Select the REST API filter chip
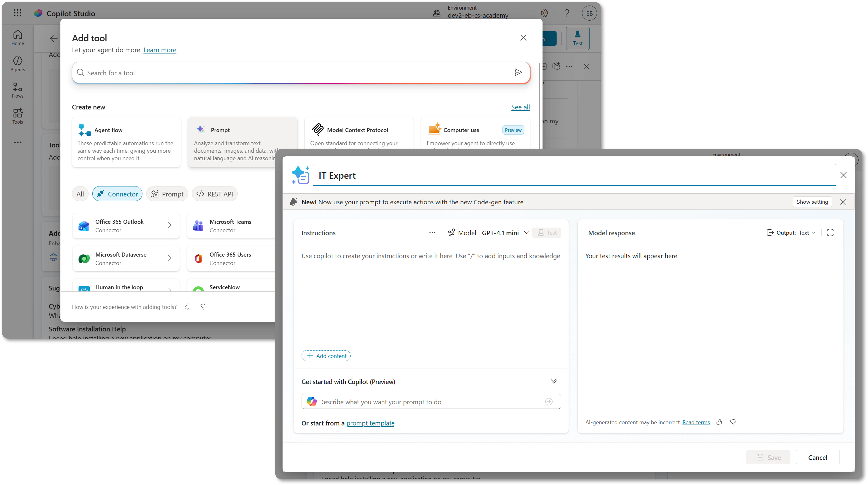This screenshot has width=868, height=485. (x=215, y=194)
